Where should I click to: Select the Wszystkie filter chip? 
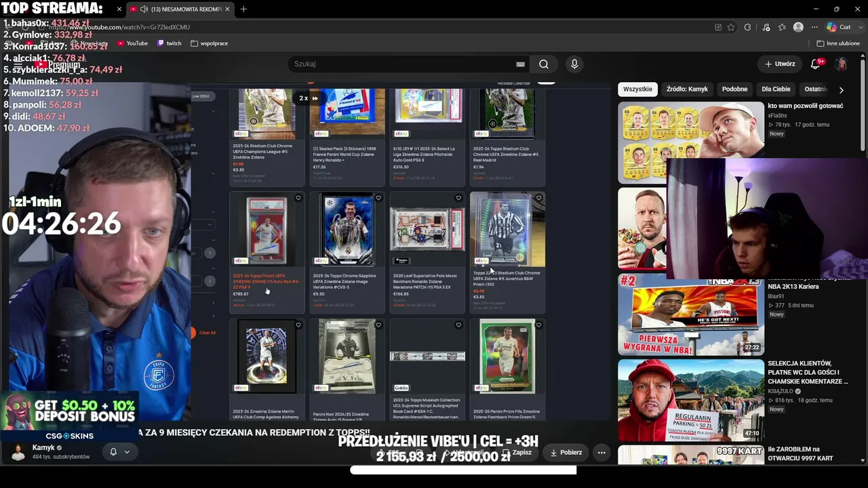637,89
